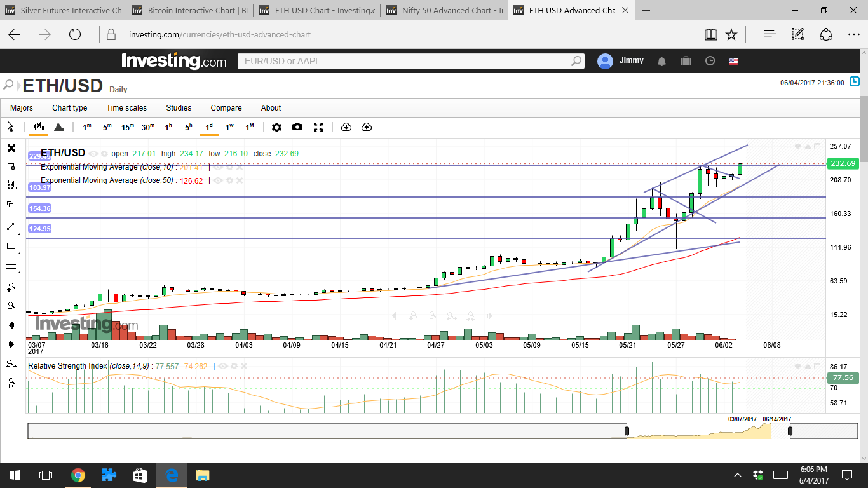The width and height of the screenshot is (868, 488).
Task: Open chart settings gear
Action: click(276, 127)
